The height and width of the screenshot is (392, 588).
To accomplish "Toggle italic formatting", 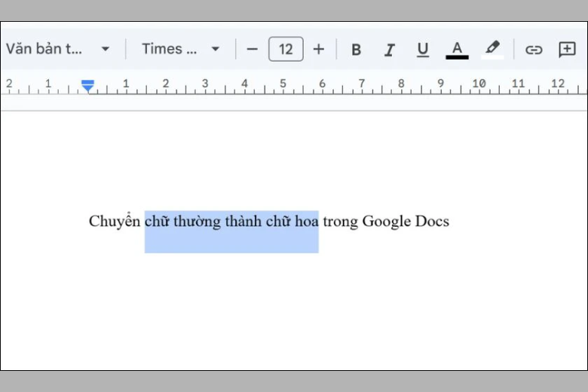I will (390, 50).
